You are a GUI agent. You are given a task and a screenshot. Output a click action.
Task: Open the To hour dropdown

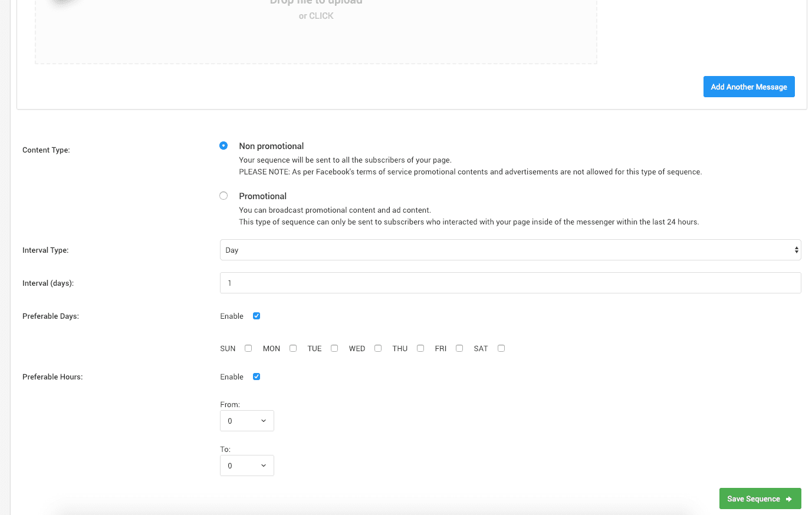(x=247, y=466)
